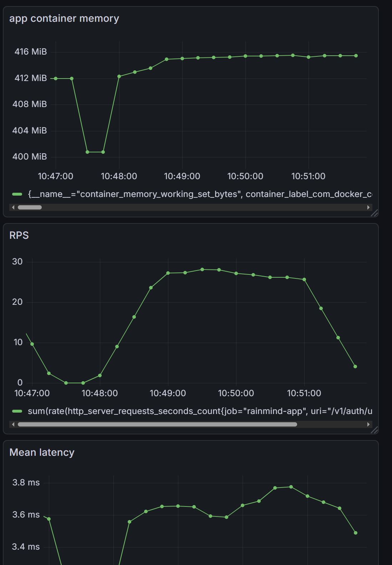Click the container_memory_working_set_bytes legend color indicator

[x=17, y=194]
